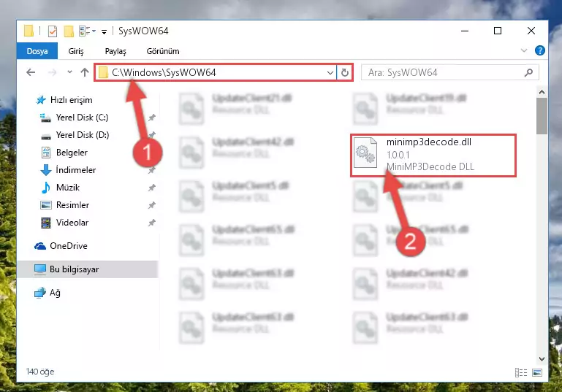Open the Dosya file menu tab
The width and height of the screenshot is (562, 392).
37,51
